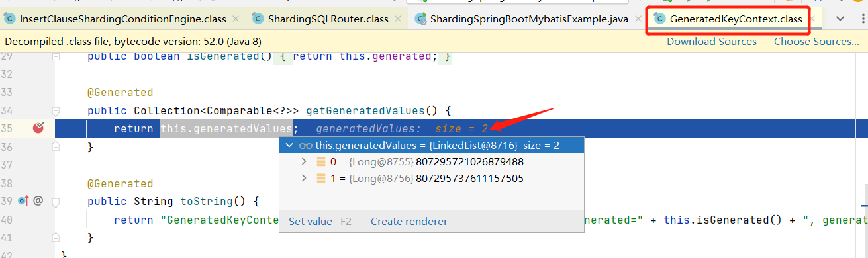Screen dimensions: 868x258
Task: Collapse the this.generatedValues node in popup
Action: click(x=289, y=146)
